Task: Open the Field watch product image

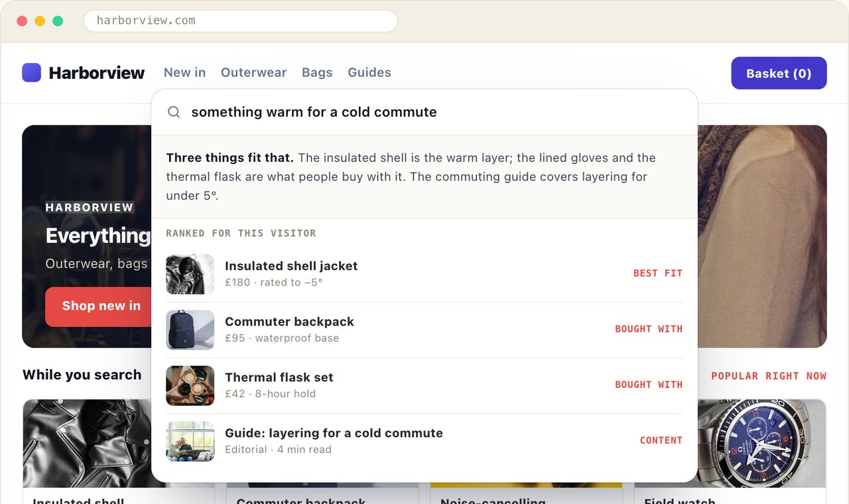Action: 730,443
